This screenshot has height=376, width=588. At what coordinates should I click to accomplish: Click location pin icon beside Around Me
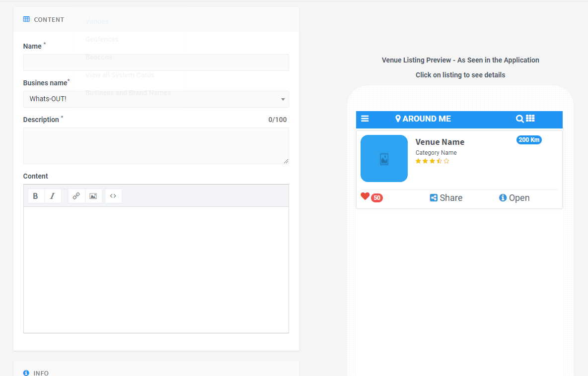coord(398,119)
